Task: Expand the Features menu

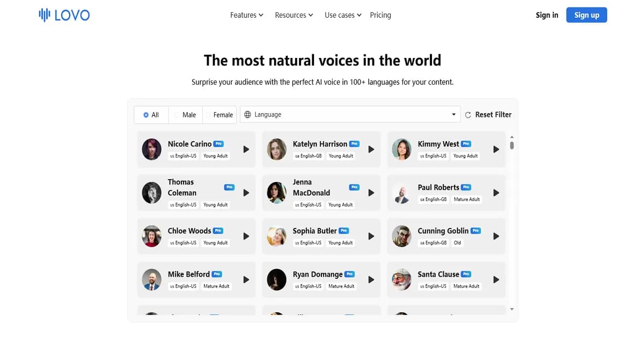Action: pos(246,15)
